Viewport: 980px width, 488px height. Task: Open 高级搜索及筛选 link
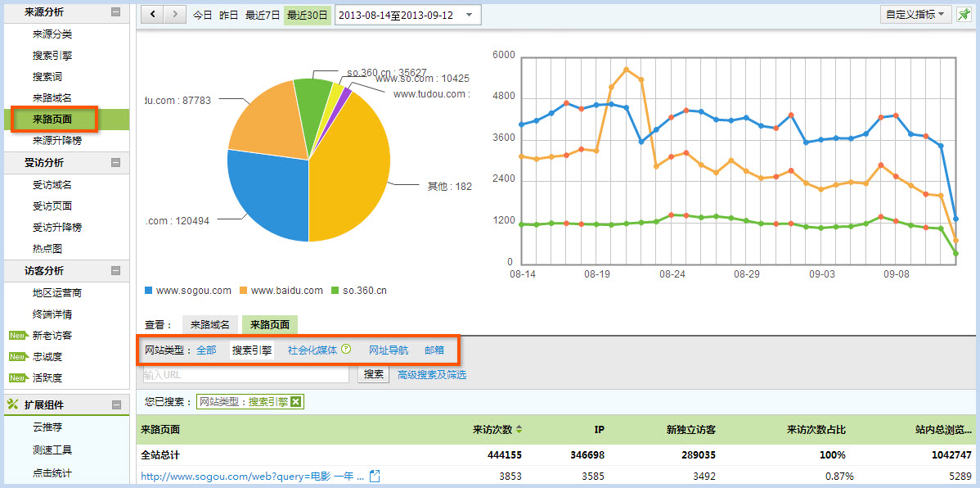(432, 375)
